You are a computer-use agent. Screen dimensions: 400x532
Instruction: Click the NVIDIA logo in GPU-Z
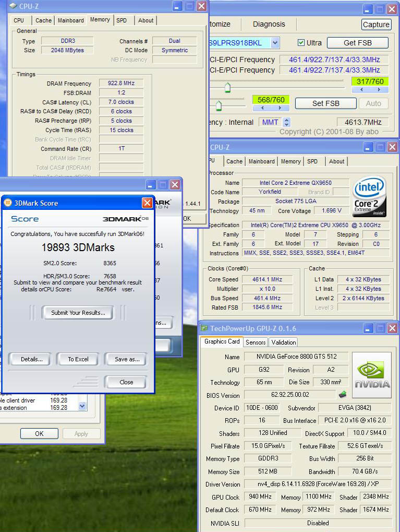tap(372, 375)
